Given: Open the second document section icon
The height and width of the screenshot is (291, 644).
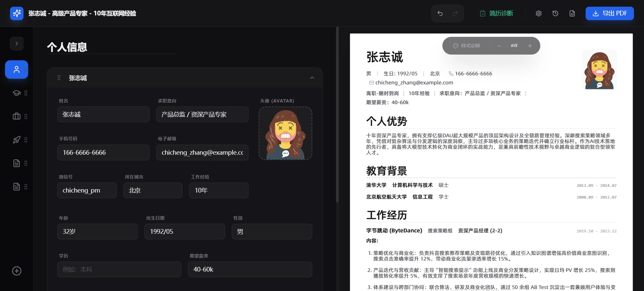Looking at the screenshot, I should (x=16, y=187).
